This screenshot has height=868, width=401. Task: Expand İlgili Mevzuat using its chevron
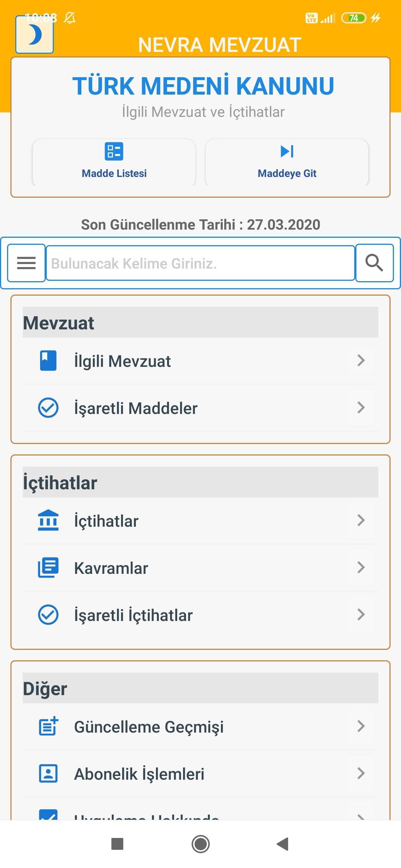coord(361,361)
